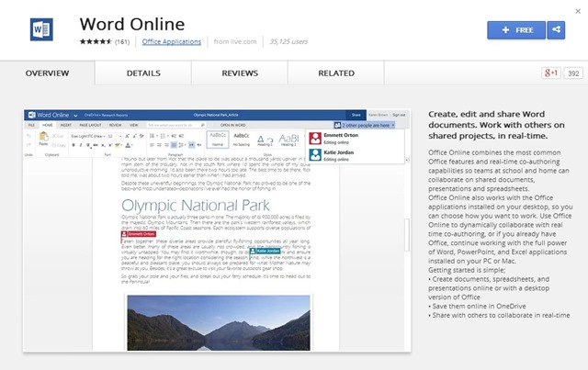This screenshot has width=588, height=370.
Task: Click OPEN IN WORD in the ribbon tab row
Action: pos(232,125)
